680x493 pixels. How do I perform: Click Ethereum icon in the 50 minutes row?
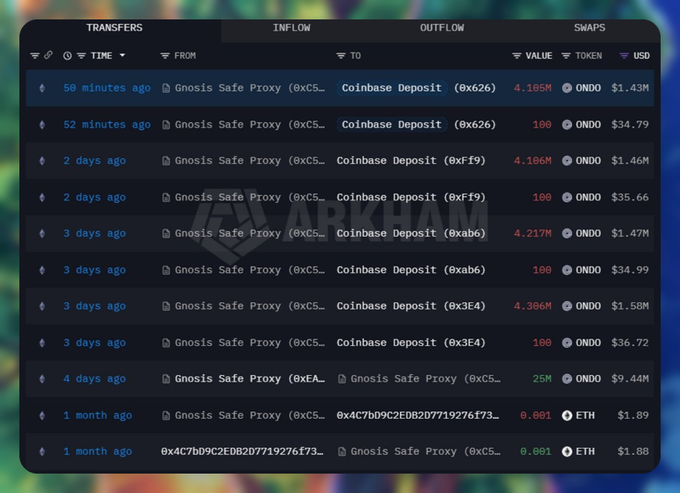coord(42,88)
